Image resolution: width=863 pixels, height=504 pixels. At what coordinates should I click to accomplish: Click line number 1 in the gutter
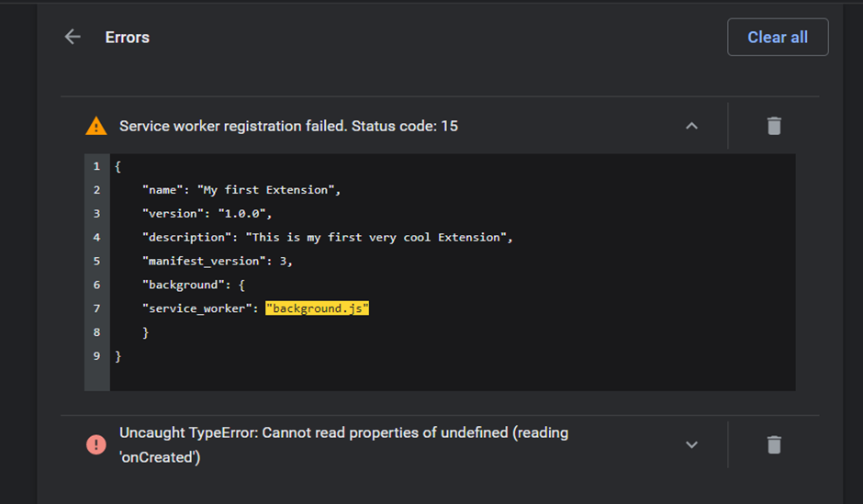click(x=97, y=166)
